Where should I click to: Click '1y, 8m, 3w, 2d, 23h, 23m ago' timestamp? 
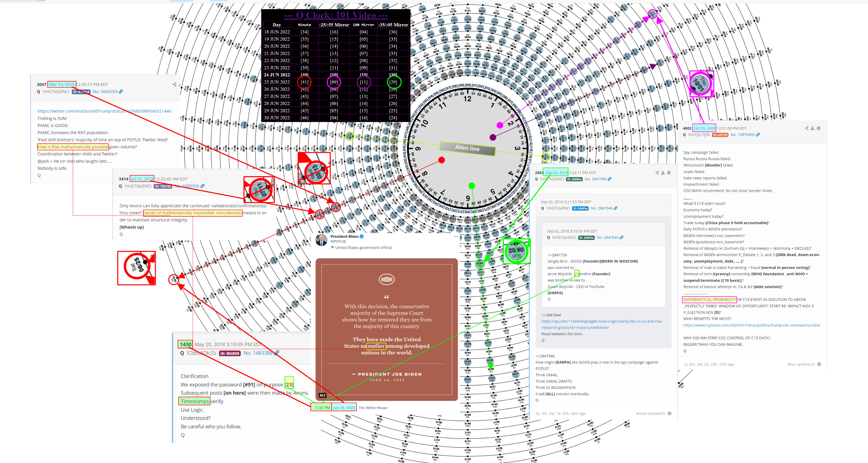709,365
